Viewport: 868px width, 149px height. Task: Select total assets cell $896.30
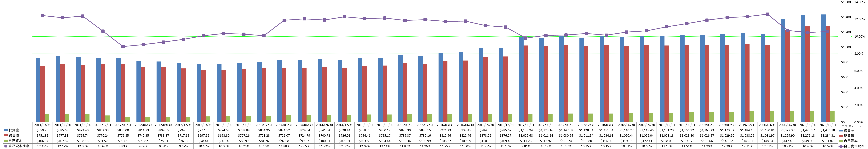tap(405, 130)
